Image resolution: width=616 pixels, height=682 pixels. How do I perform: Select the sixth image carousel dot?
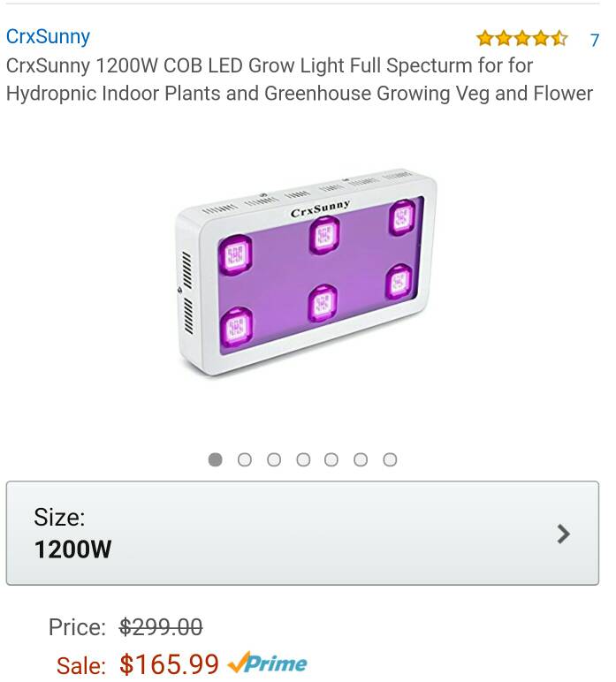[x=361, y=459]
